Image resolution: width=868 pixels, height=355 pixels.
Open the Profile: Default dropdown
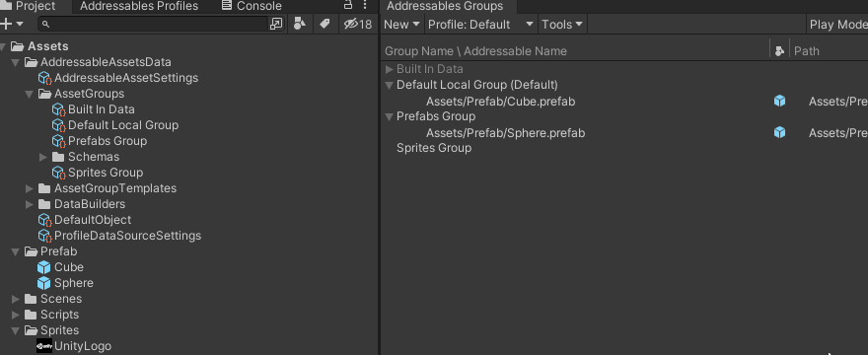click(x=481, y=25)
